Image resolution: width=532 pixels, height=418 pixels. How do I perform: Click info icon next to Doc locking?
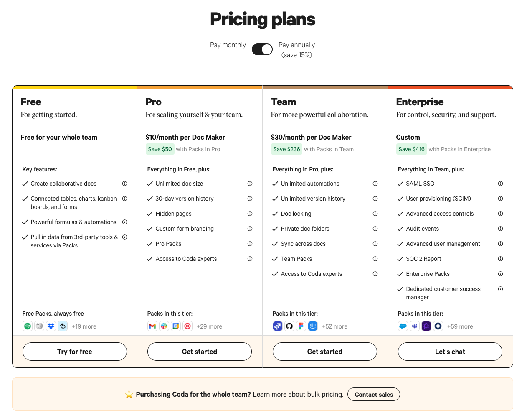[375, 214]
